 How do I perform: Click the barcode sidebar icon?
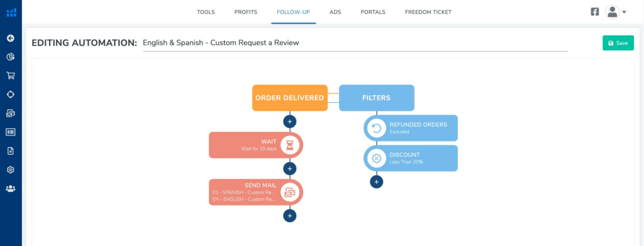[11, 132]
